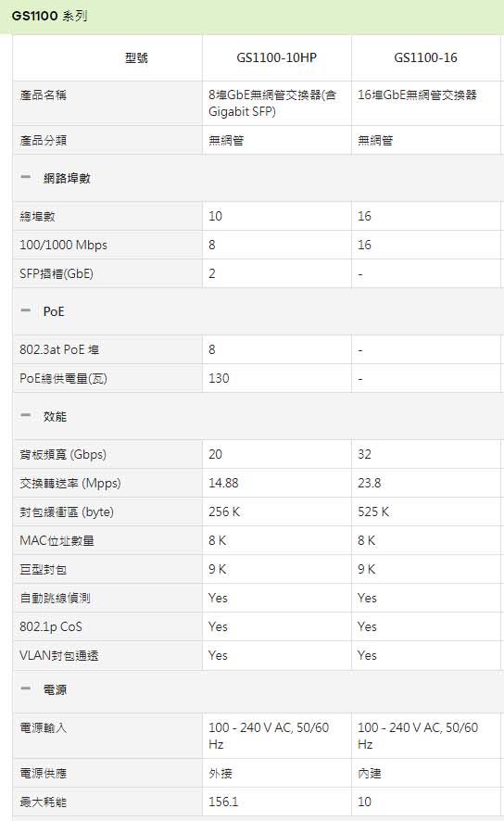Click the MAC位址數量 row label
Viewport: 504px width, 821px height.
point(57,541)
